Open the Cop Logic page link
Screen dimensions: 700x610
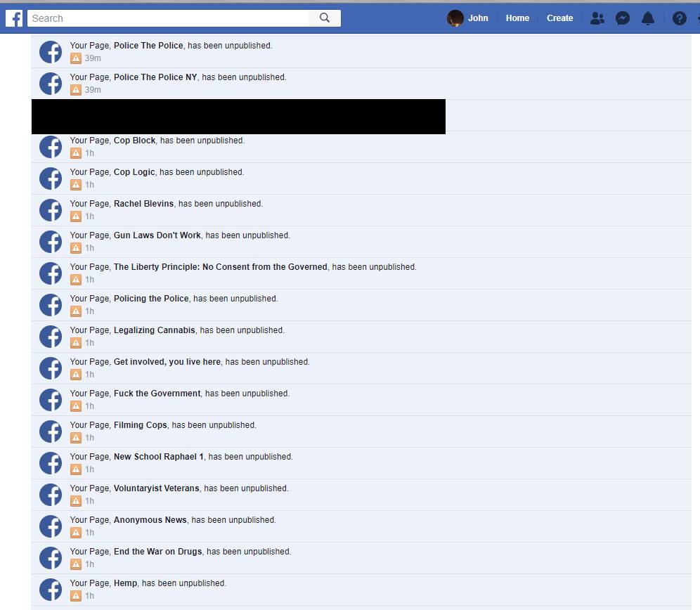click(x=134, y=172)
